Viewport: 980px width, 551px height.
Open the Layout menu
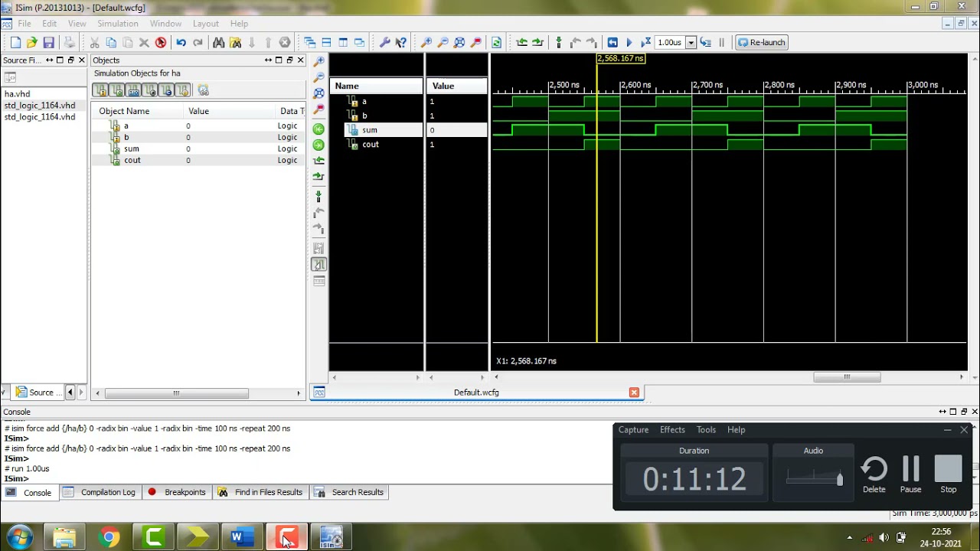(x=205, y=24)
